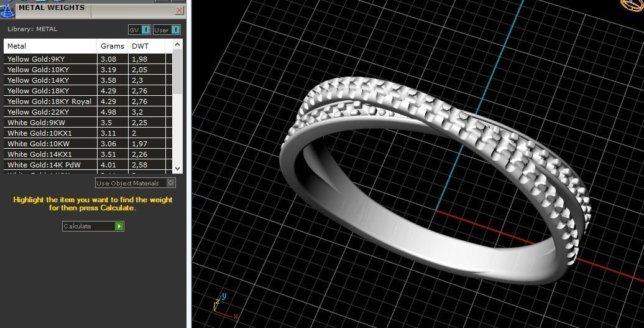Click the XYZ axis indicator in viewport
The height and width of the screenshot is (328, 644).
pyautogui.click(x=224, y=306)
